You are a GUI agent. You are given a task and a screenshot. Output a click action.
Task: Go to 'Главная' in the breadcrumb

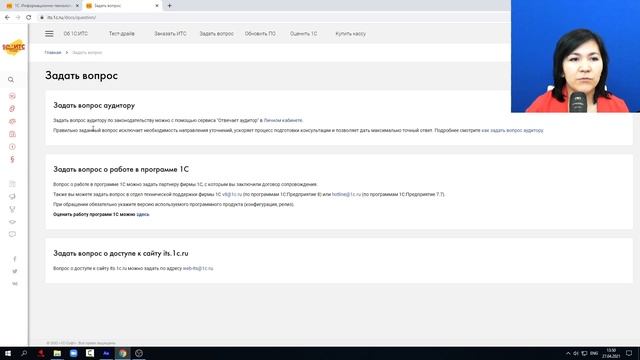pyautogui.click(x=53, y=53)
